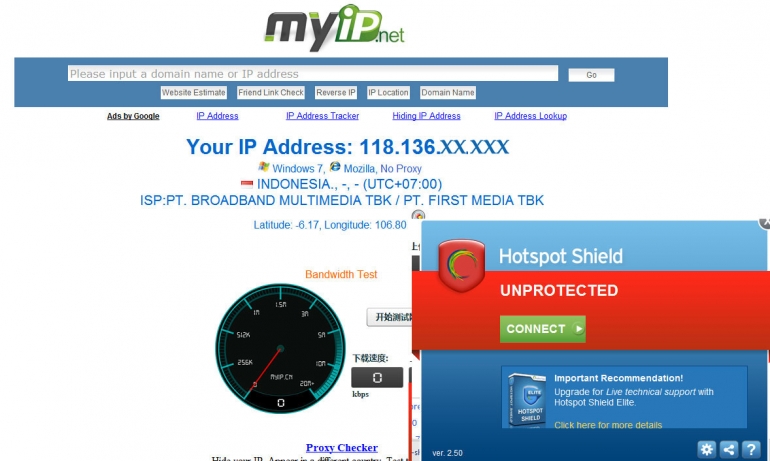Open the IP Address Tracker link
The height and width of the screenshot is (461, 770).
point(322,116)
